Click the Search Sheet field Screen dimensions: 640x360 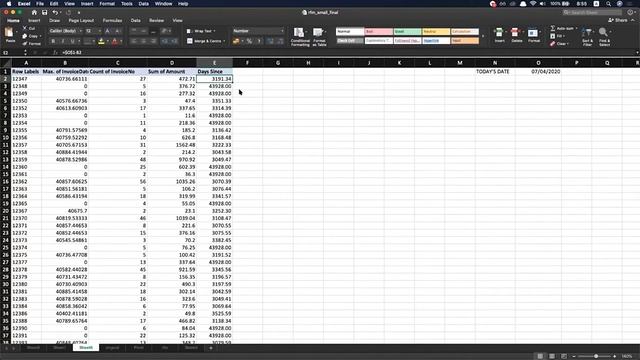tap(592, 13)
